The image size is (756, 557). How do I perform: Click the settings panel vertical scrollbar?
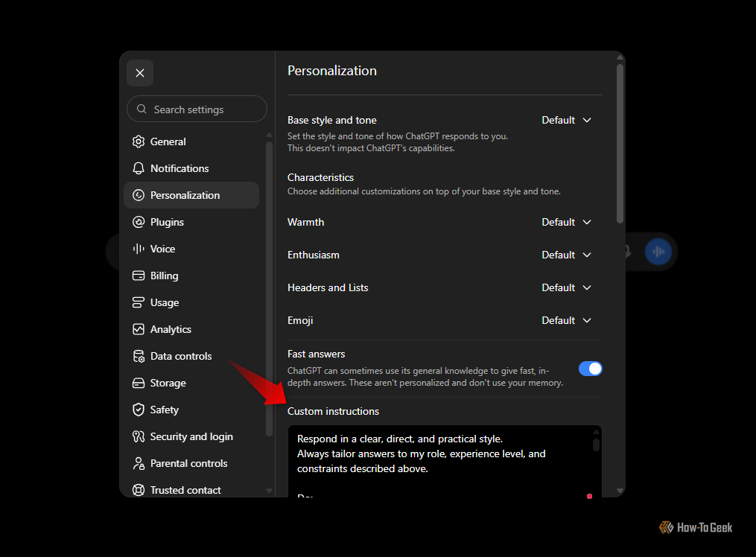(x=620, y=144)
